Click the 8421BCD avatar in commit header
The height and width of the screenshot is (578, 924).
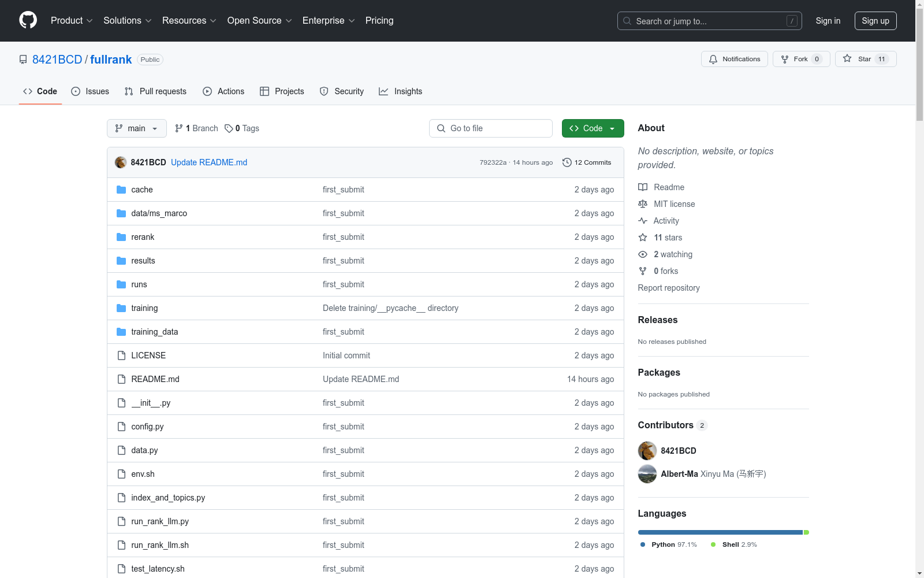[121, 162]
